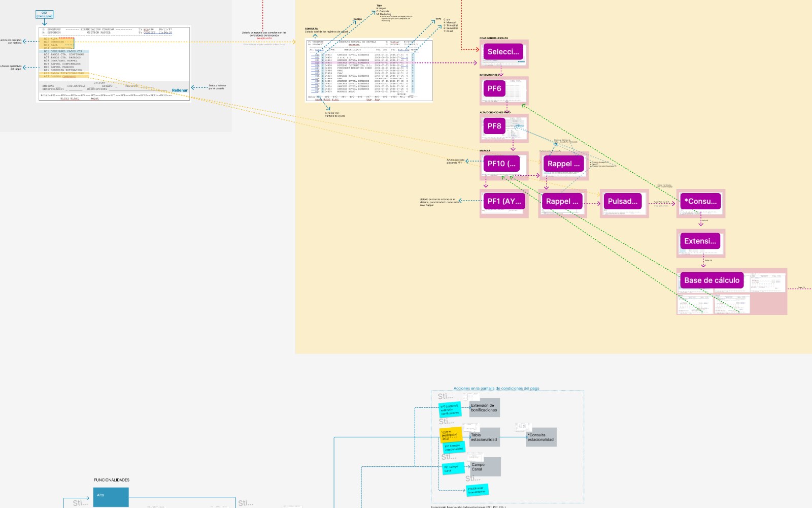Select the '*Consulta estacionalidad' gray box
The height and width of the screenshot is (508, 812).
coord(541,437)
